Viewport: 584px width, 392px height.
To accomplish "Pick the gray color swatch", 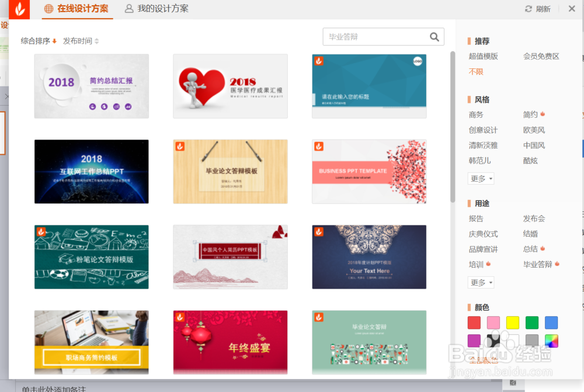I will click(x=532, y=340).
